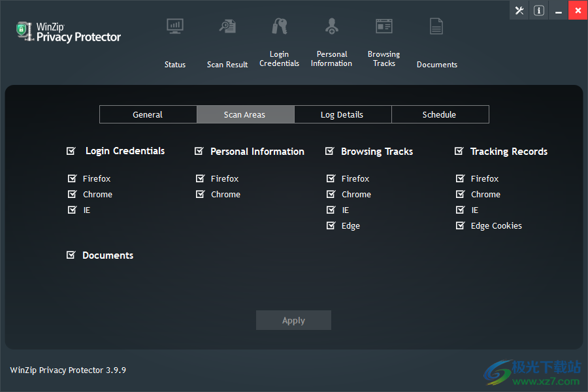This screenshot has width=588, height=392.
Task: Click the Apply button
Action: point(293,320)
